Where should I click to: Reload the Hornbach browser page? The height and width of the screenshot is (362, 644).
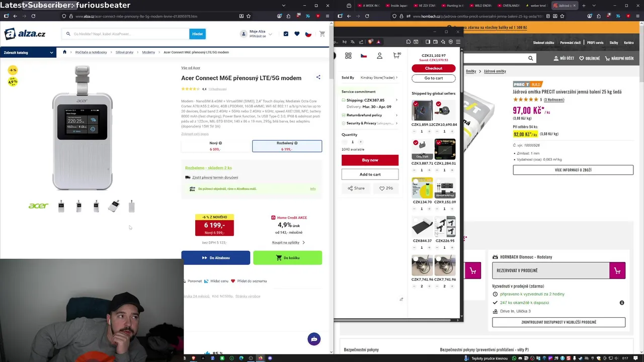click(x=367, y=16)
